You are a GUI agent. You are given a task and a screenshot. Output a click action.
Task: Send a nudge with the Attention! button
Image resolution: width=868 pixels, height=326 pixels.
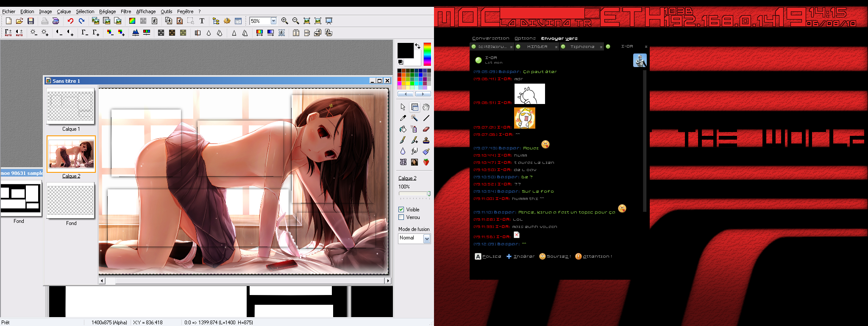click(x=593, y=256)
